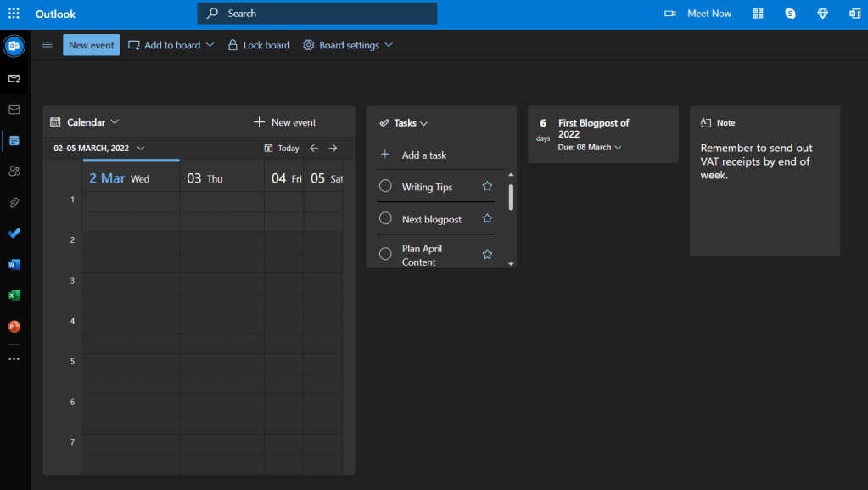
Task: Launch Excel from the left sidebar
Action: 14,296
